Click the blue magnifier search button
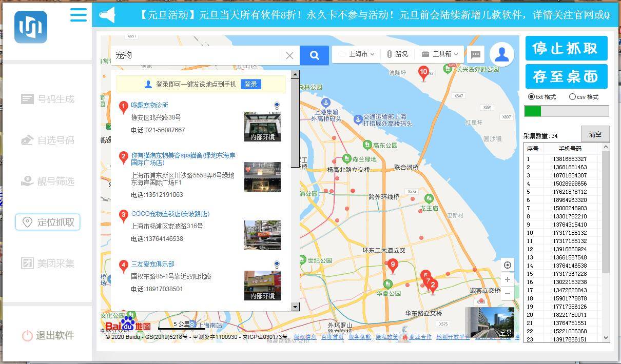Screen dimensions: 621x364 [314, 55]
